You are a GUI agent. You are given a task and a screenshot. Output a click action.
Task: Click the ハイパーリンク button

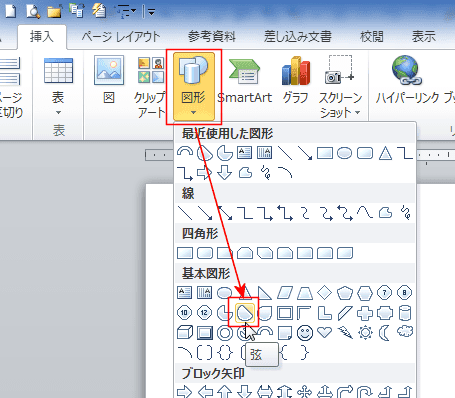[407, 80]
